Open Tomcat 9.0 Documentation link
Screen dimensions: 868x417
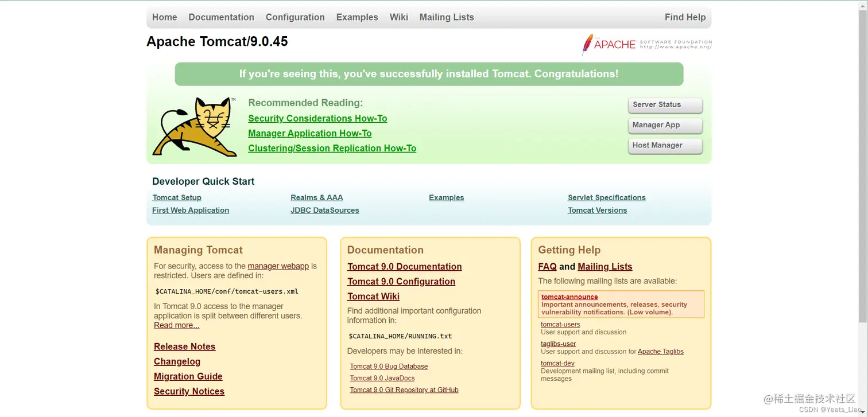[405, 267]
